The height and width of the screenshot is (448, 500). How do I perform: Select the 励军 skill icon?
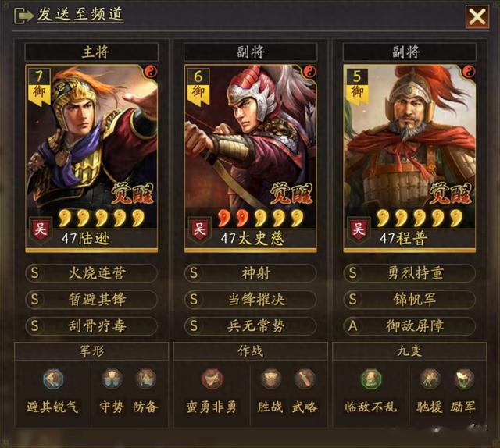[x=463, y=379]
